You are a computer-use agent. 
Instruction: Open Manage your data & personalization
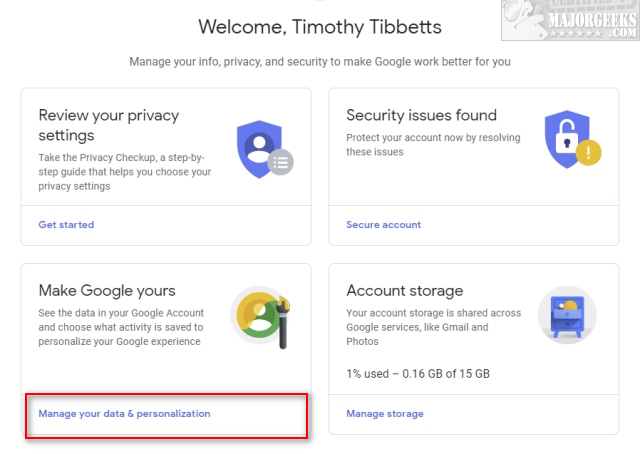124,414
